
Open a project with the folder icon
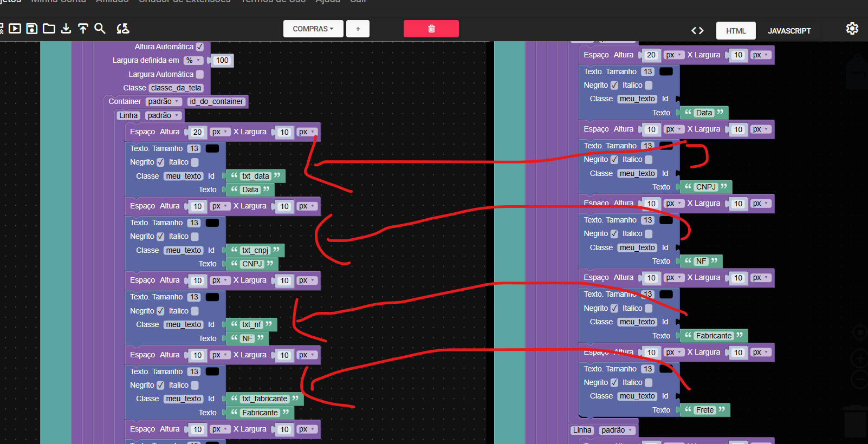[49, 28]
